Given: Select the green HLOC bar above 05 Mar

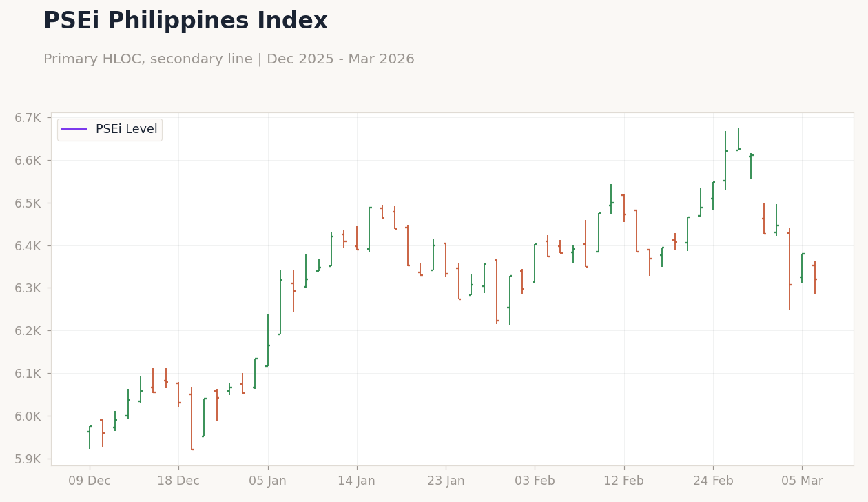Looking at the screenshot, I should tap(802, 268).
